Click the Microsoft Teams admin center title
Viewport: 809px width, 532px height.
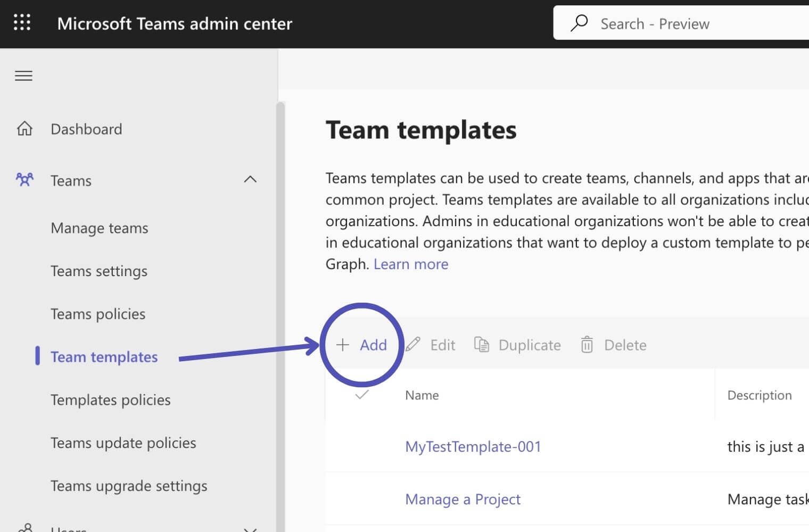pyautogui.click(x=175, y=23)
